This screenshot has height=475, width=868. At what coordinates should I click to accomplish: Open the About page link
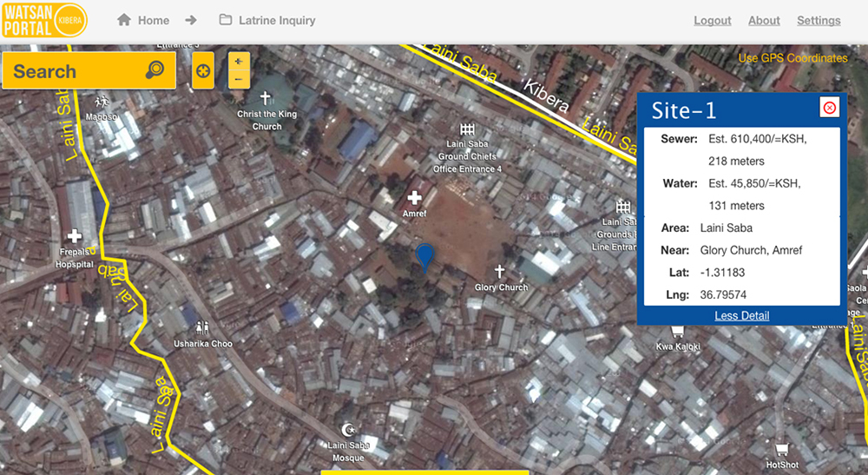point(764,21)
